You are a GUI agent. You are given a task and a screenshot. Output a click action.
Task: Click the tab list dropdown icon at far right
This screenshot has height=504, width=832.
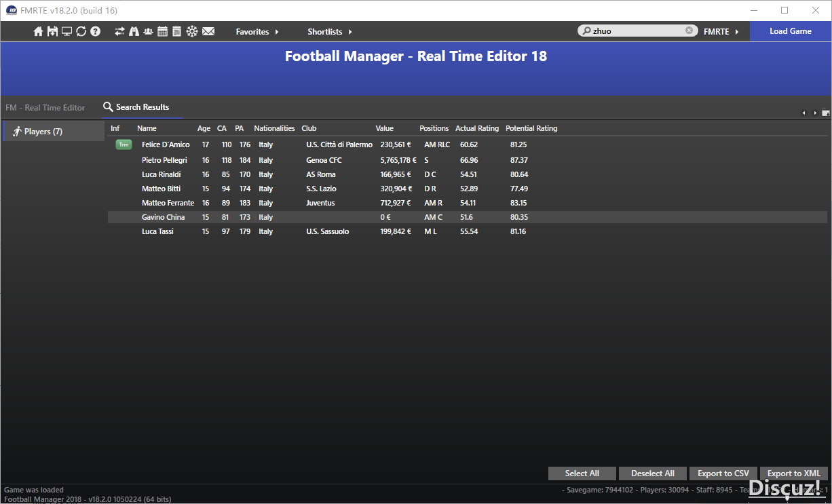click(826, 113)
